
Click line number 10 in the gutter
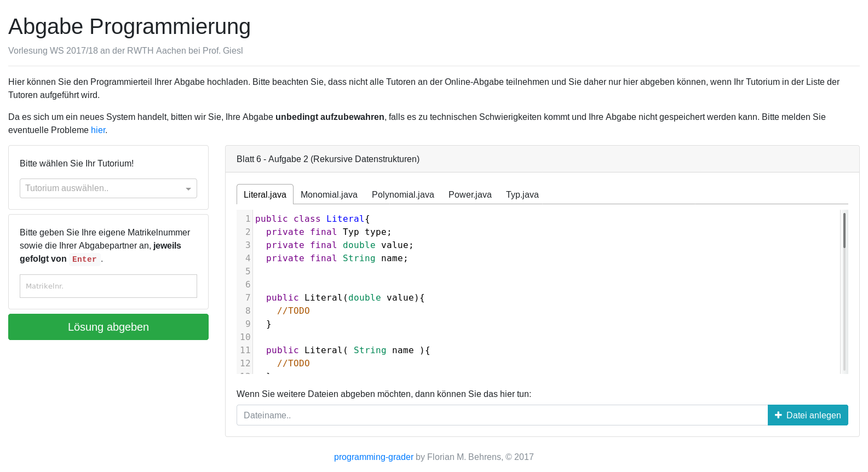click(x=245, y=337)
